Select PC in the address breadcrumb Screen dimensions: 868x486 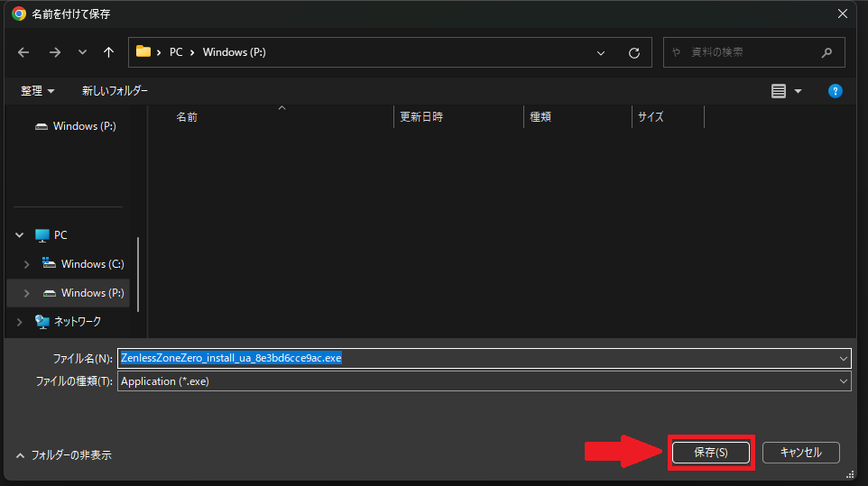point(176,52)
